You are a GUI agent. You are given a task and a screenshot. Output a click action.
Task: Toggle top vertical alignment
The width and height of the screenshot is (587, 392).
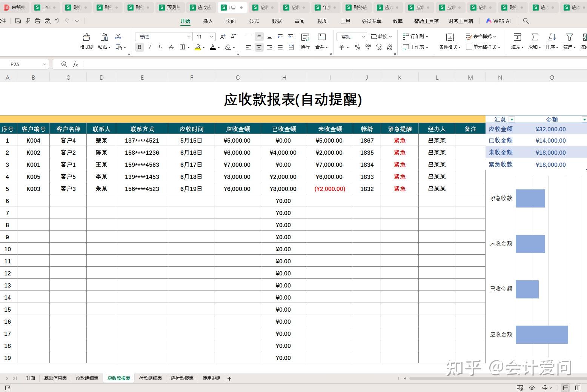pos(248,37)
